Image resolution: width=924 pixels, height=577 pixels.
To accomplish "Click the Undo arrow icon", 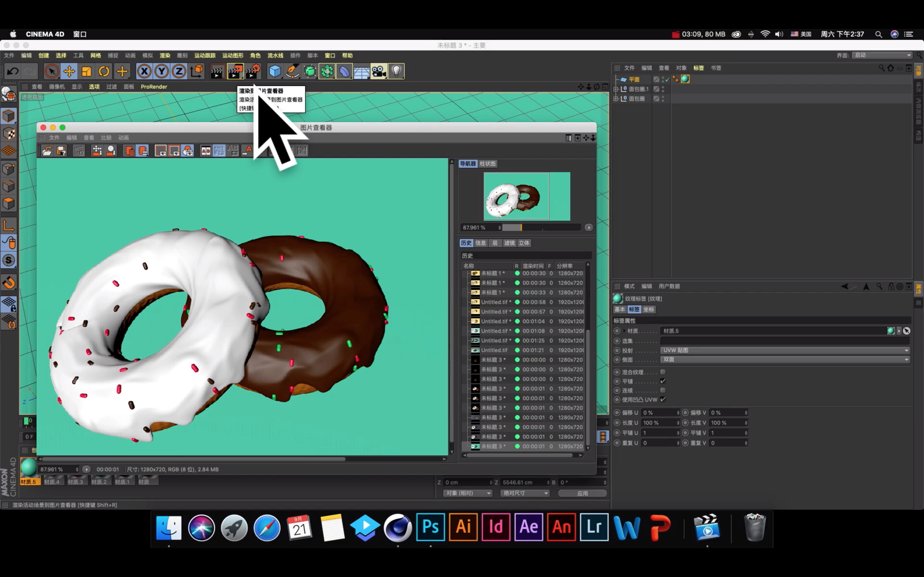I will [13, 71].
